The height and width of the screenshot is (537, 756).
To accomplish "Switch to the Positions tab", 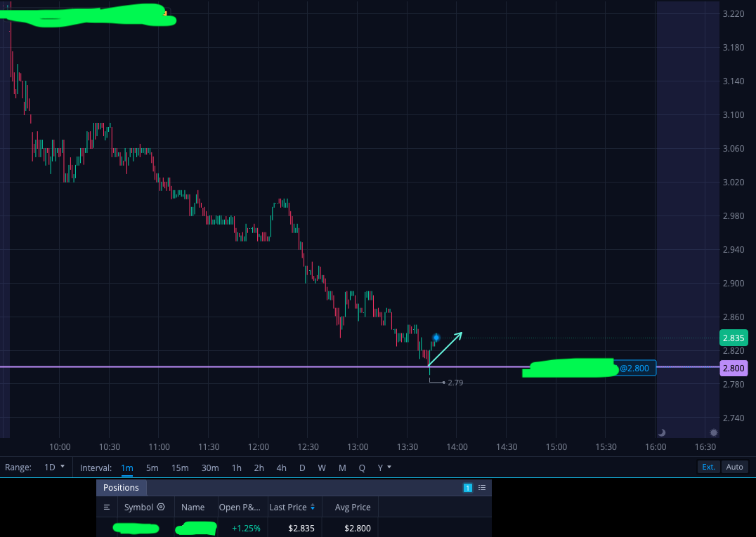I will coord(121,487).
